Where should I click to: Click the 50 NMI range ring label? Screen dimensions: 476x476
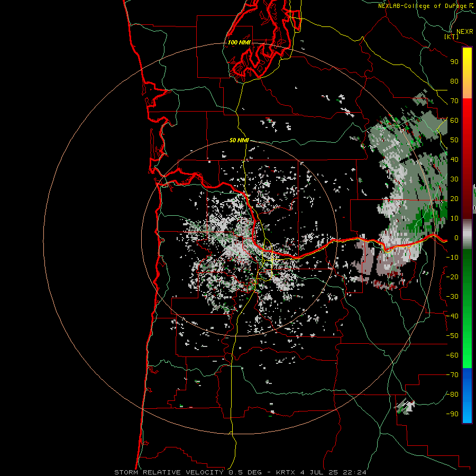pos(239,140)
